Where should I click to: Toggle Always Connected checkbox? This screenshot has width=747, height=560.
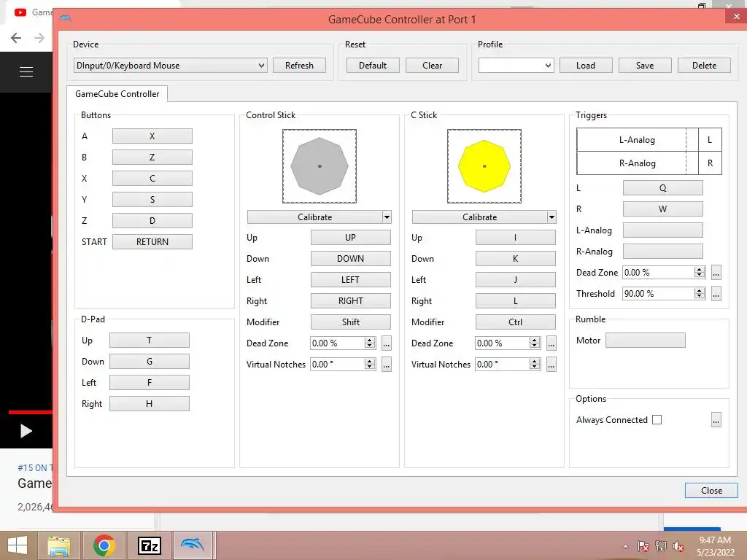coord(657,419)
